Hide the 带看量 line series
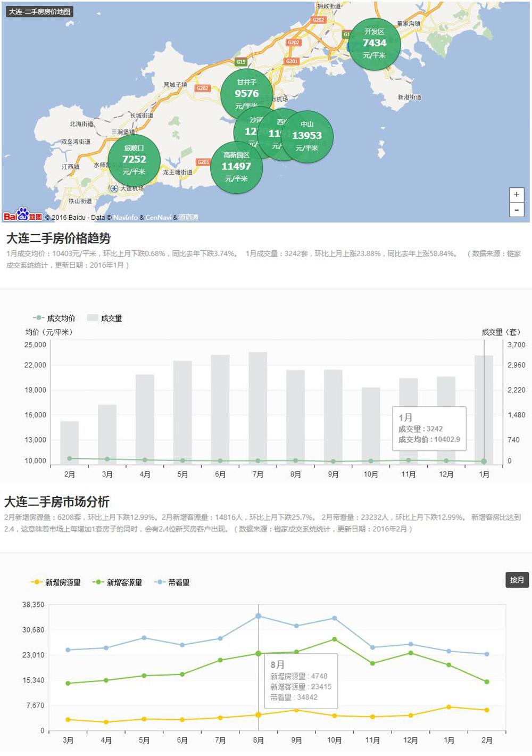 (172, 582)
